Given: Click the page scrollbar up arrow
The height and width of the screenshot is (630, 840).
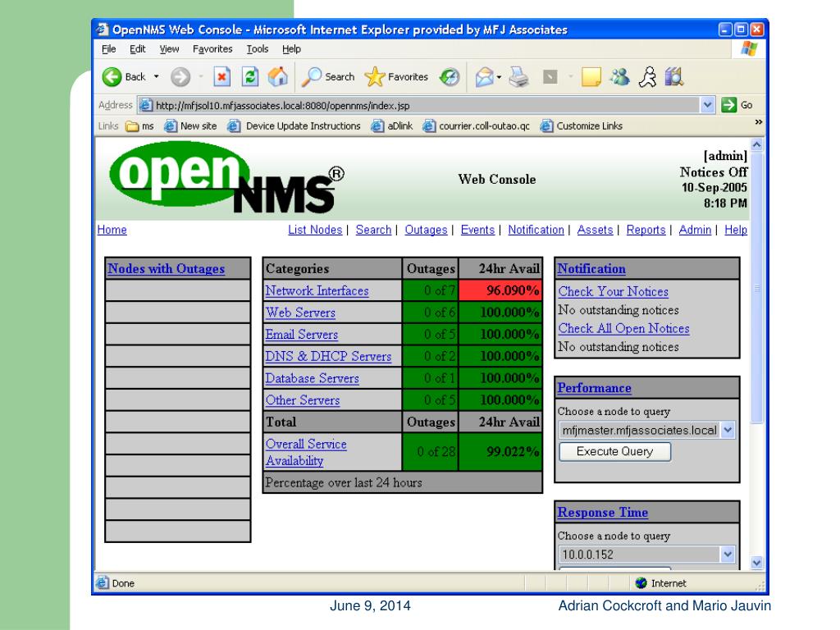Looking at the screenshot, I should point(757,144).
